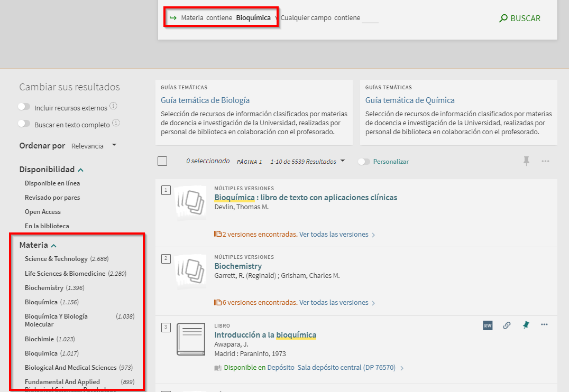Viewport: 569px width, 392px height.
Task: Click the permalink chain icon on result 3
Action: [507, 325]
